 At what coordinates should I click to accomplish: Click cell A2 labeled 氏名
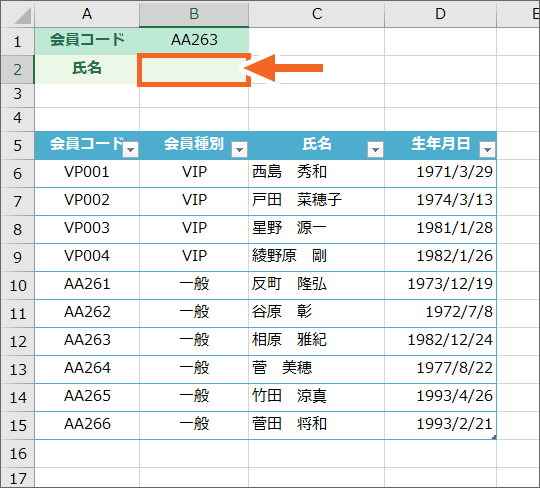(87, 69)
